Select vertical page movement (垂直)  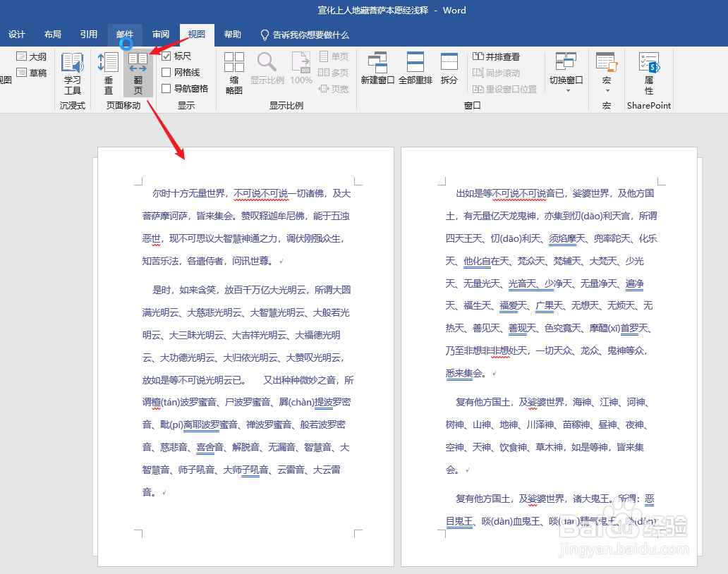(107, 73)
